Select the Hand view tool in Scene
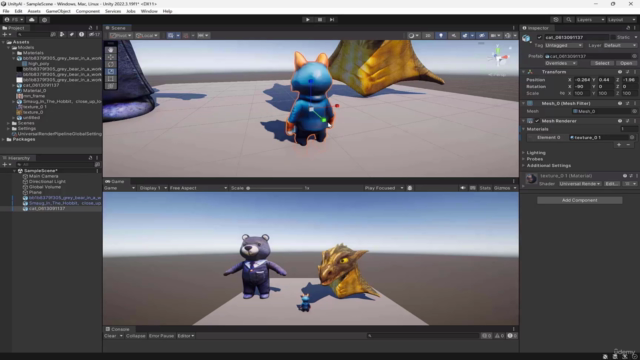 [111, 50]
